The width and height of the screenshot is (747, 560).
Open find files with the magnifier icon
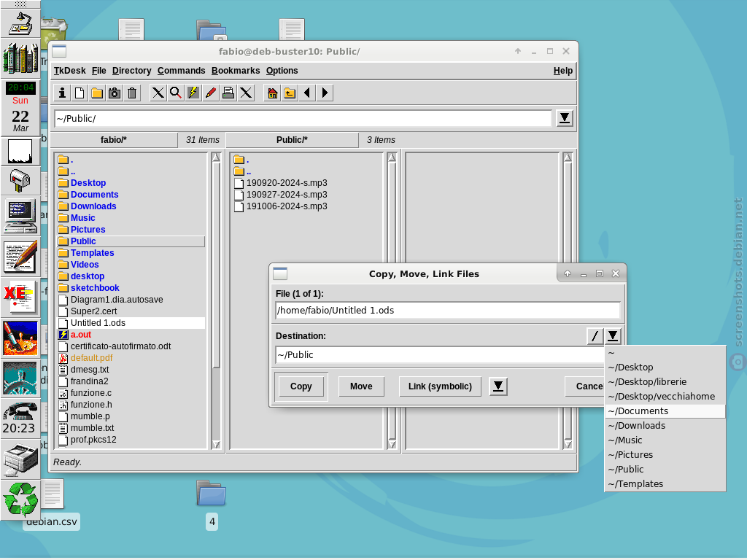tap(176, 93)
